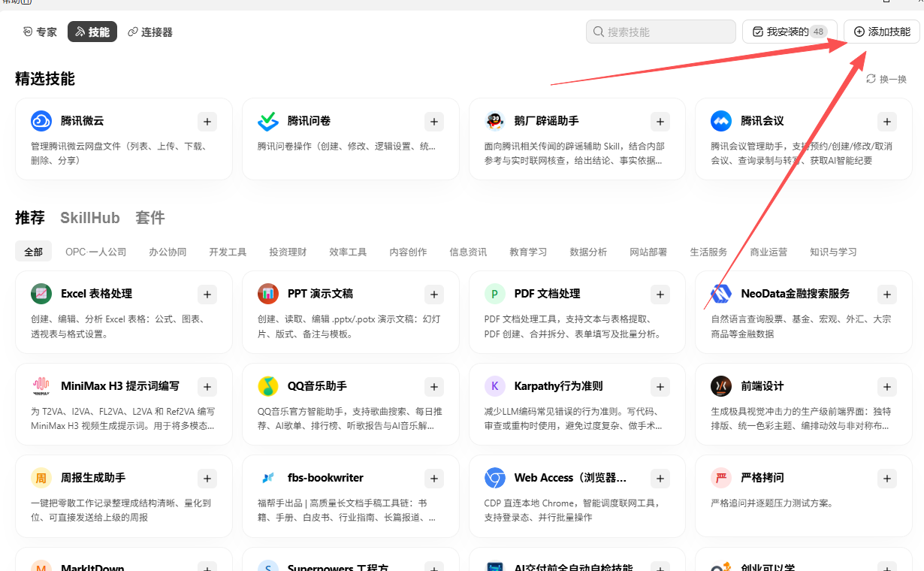Open the 我安装的 installed skills list

(790, 32)
